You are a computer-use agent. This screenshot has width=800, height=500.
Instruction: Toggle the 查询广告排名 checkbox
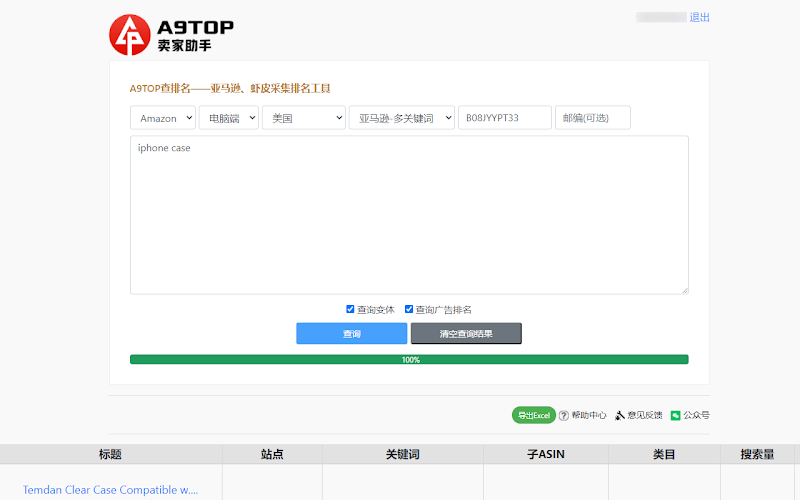[x=409, y=309]
